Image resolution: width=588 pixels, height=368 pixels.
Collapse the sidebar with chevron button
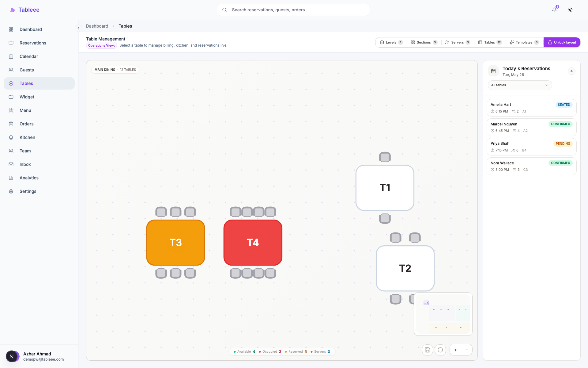click(x=78, y=28)
